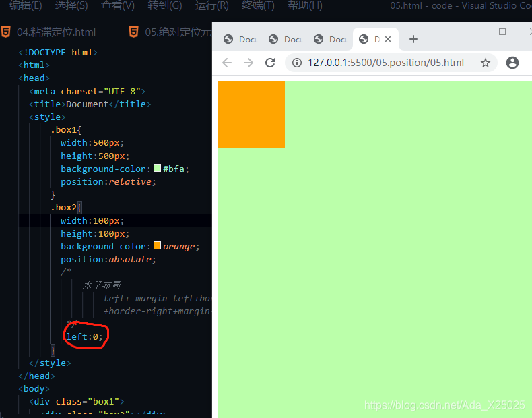This screenshot has width=532, height=418.
Task: Switch to the 05.绝对定位元 editor tab
Action: 178,32
